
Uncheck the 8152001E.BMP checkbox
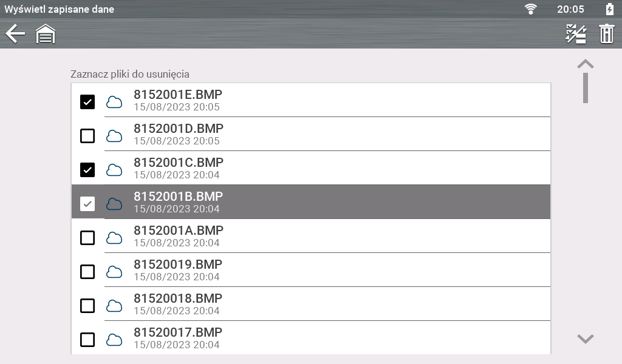(87, 102)
